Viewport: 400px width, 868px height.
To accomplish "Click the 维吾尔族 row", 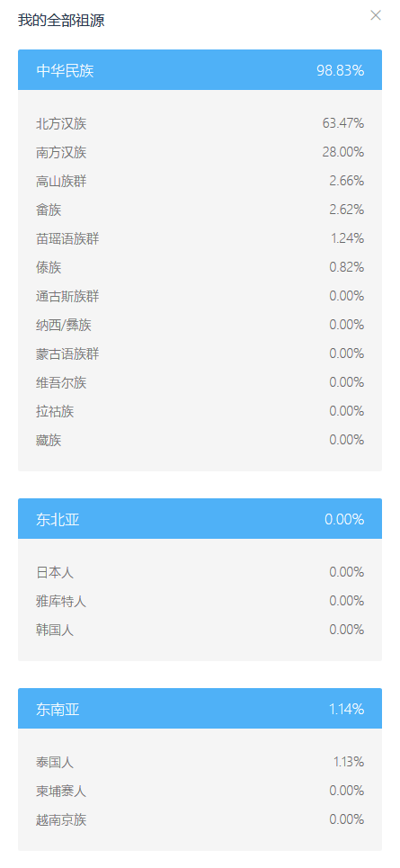I will (x=200, y=382).
